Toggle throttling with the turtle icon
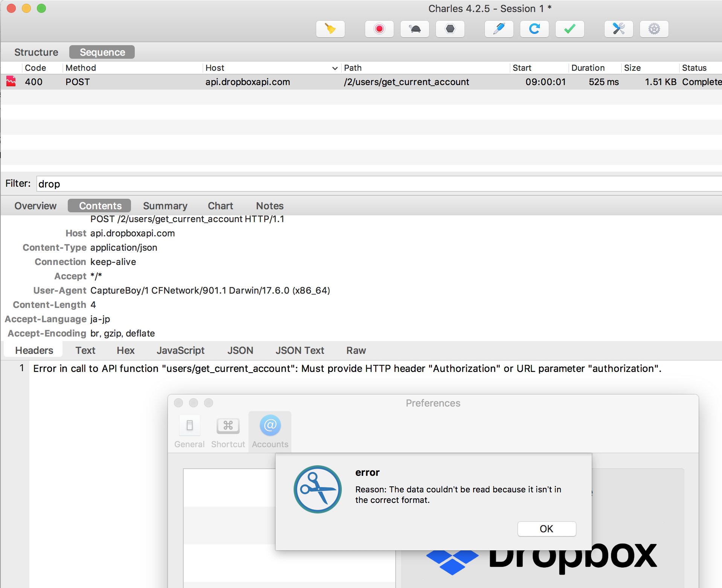Screen dimensions: 722x588 [x=414, y=29]
